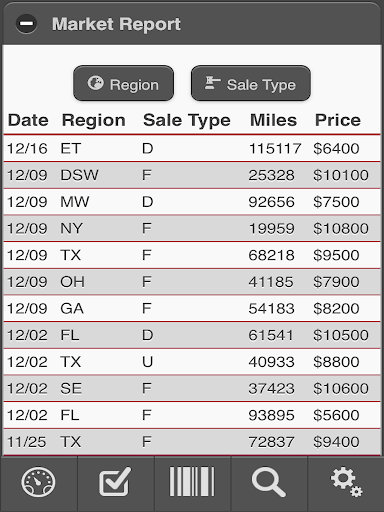Screen dimensions: 384x512
Task: Open the Region filter
Action: click(123, 83)
